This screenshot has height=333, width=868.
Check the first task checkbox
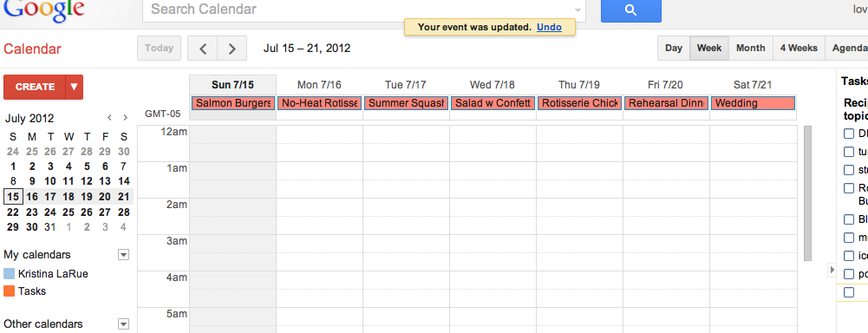849,134
